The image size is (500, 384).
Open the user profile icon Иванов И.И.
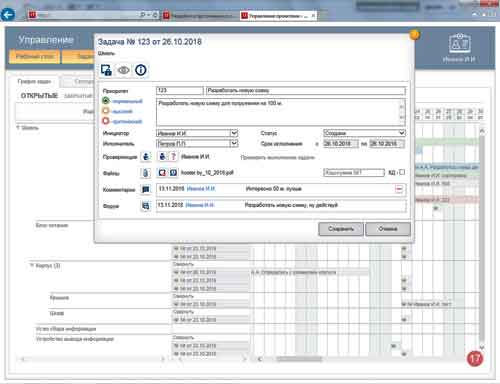459,44
